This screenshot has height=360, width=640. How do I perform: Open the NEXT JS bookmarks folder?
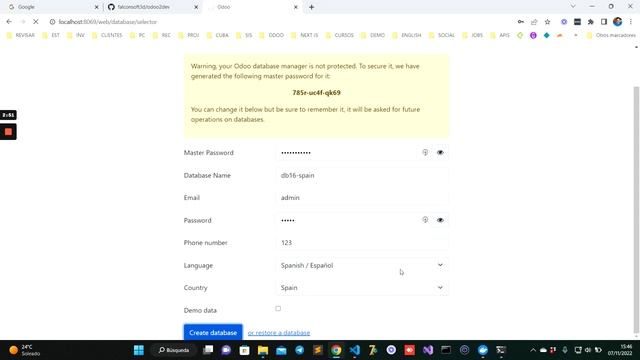(305, 35)
